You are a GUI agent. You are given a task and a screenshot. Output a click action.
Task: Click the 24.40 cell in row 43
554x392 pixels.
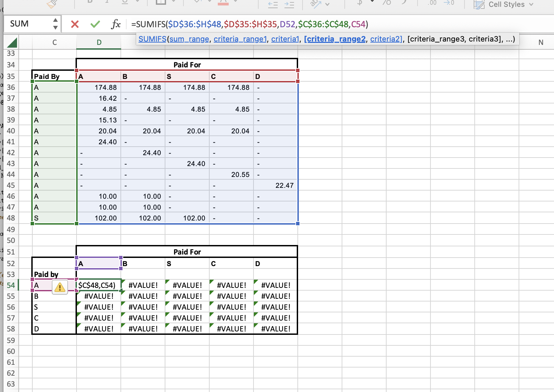187,164
